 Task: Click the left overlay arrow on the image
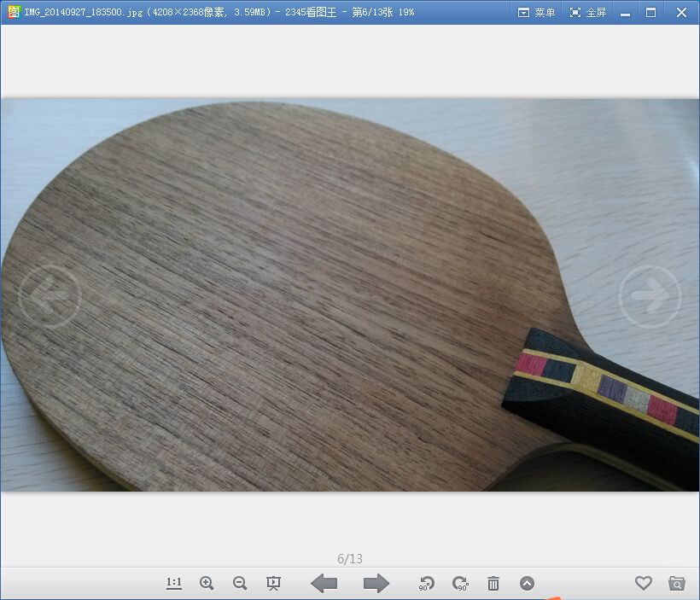coord(50,296)
